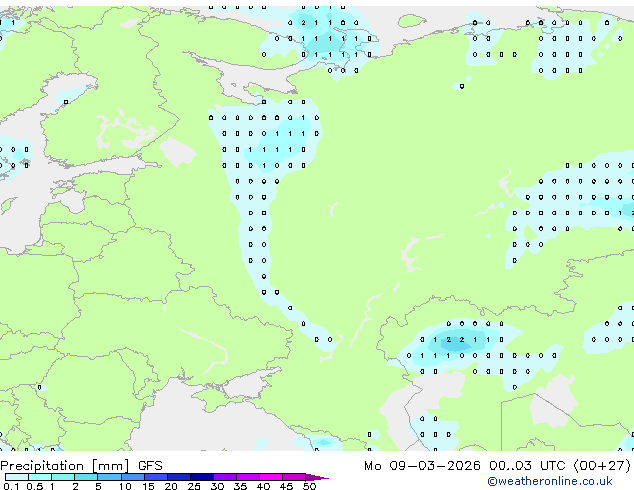Pick the 15–20 mm legend color segment
The width and height of the screenshot is (634, 490).
point(156,477)
